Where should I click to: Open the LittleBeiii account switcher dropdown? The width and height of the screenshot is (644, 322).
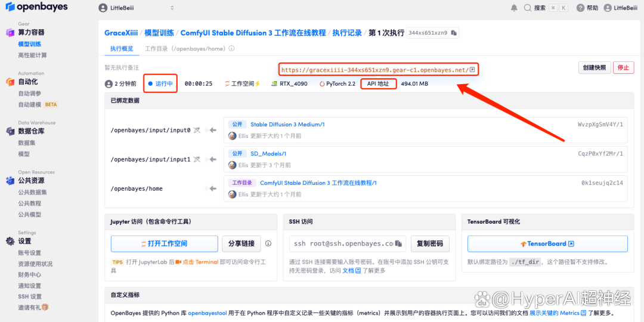click(137, 8)
